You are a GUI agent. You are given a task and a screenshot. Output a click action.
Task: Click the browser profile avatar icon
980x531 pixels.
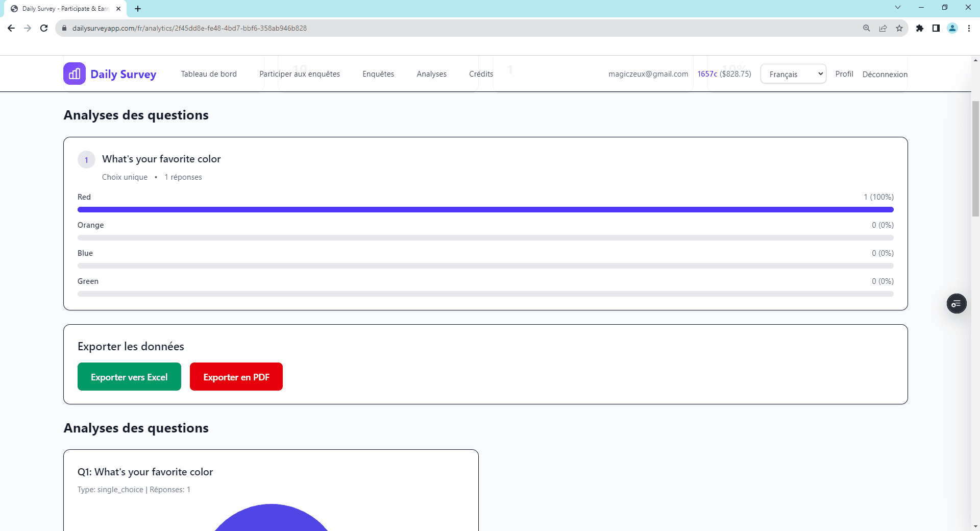952,28
